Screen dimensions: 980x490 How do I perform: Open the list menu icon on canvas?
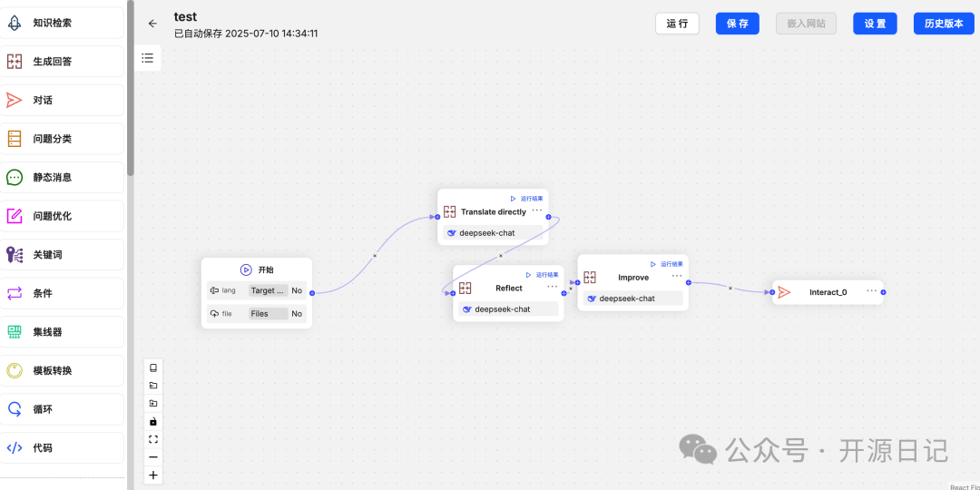(148, 58)
